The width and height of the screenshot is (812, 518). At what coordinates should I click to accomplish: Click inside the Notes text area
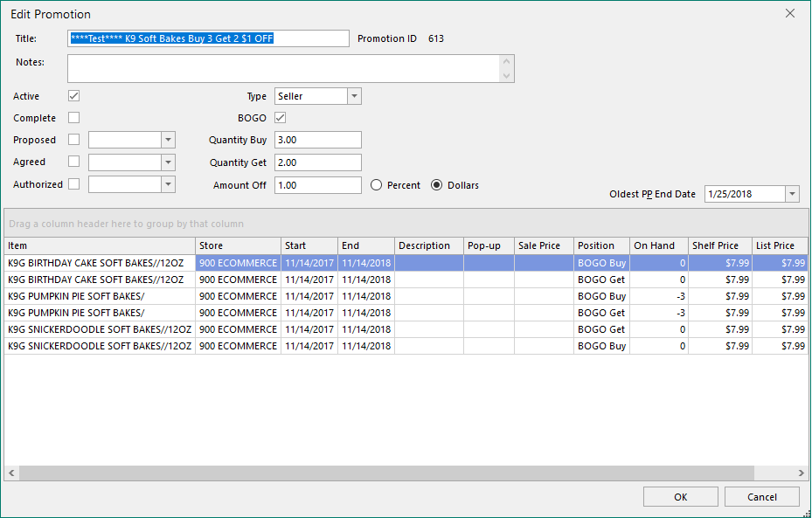tap(283, 68)
